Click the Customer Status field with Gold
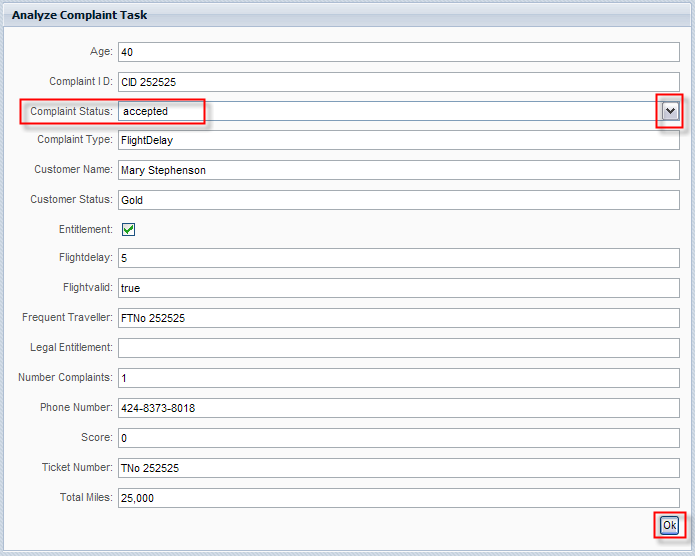 398,200
